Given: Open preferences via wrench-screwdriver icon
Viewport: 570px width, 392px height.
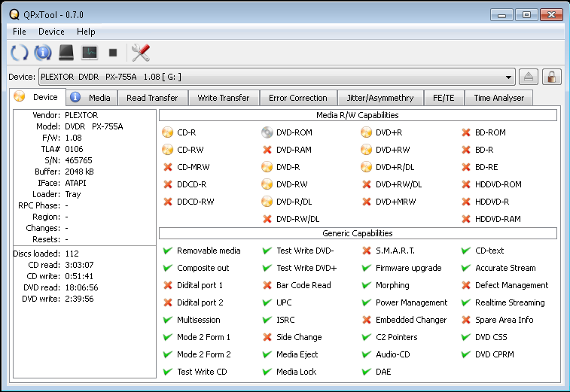Looking at the screenshot, I should pyautogui.click(x=140, y=53).
